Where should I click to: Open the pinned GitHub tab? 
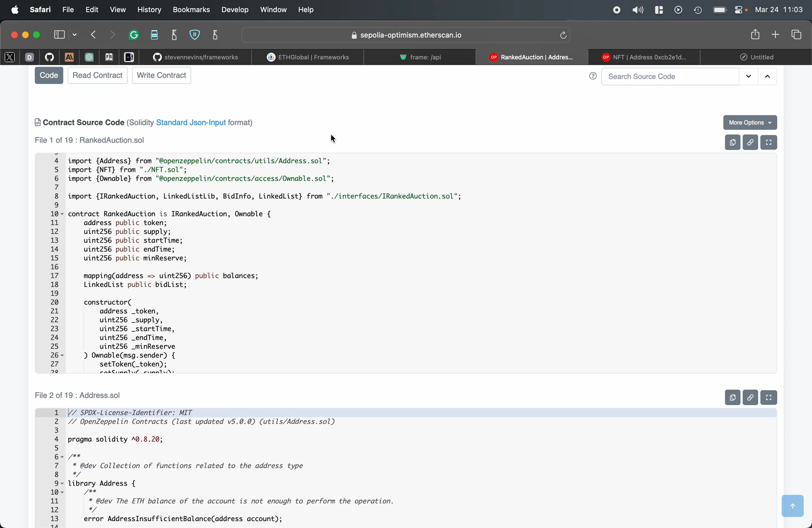[50, 57]
